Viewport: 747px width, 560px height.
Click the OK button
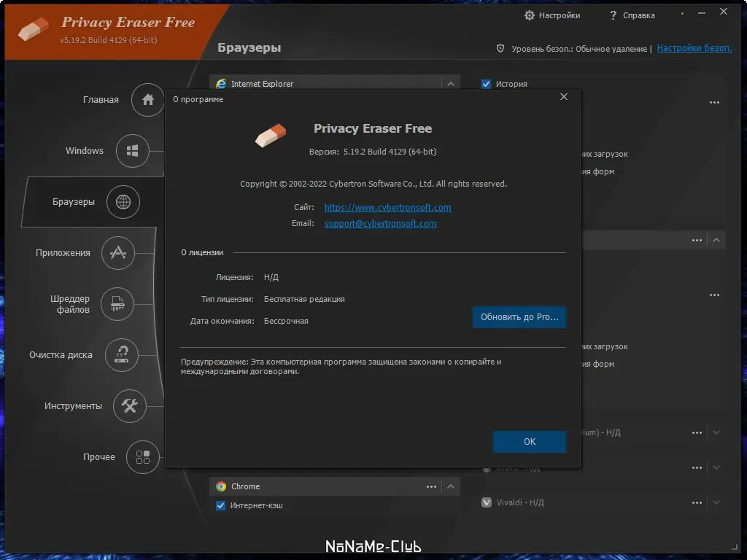530,441
